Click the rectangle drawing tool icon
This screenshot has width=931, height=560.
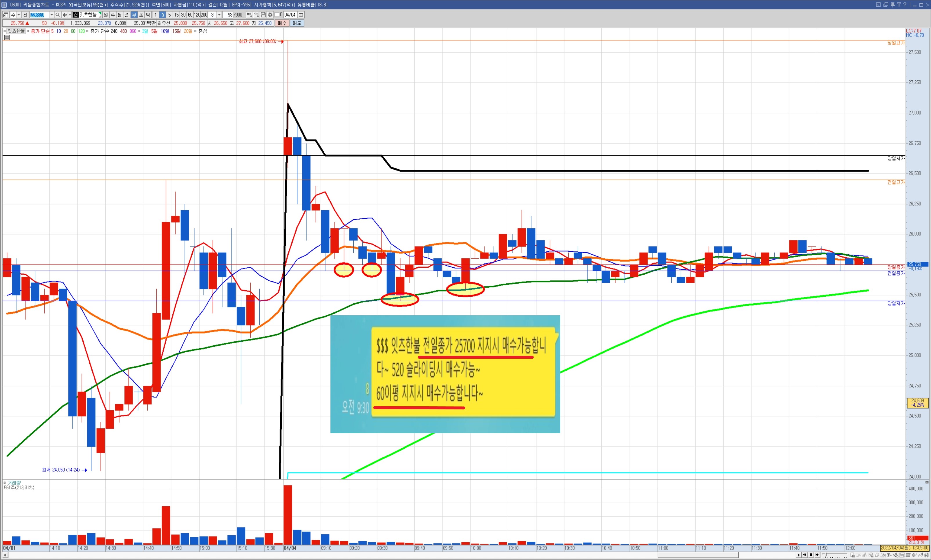[x=908, y=555]
